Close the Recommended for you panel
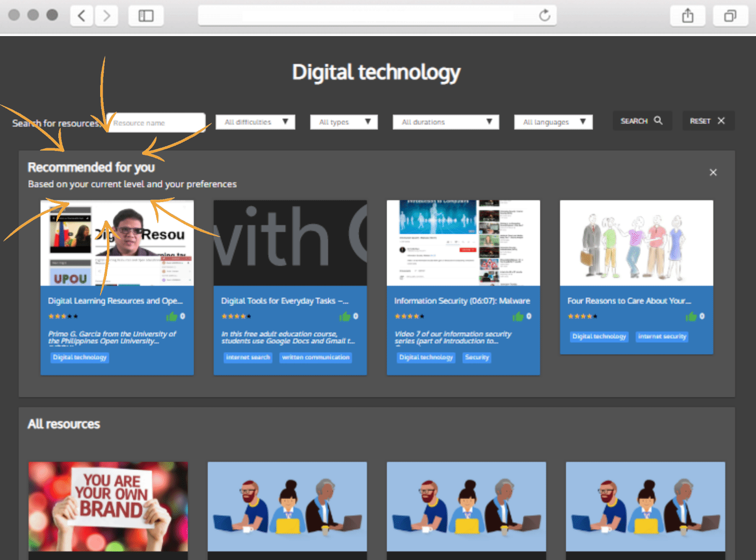Viewport: 756px width, 560px height. (713, 172)
